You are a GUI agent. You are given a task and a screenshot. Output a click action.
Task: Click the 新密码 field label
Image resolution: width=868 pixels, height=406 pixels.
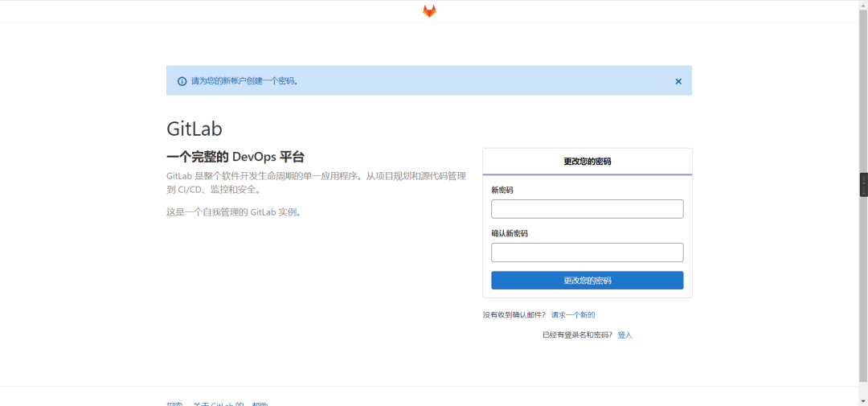502,190
